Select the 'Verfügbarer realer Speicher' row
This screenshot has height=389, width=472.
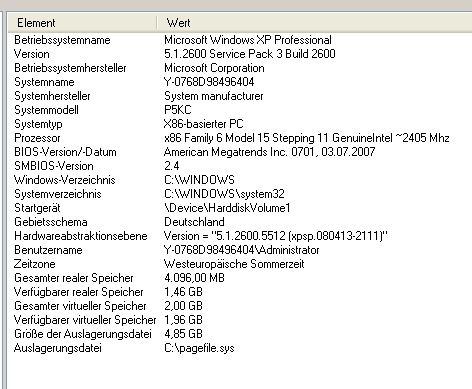[x=79, y=292]
